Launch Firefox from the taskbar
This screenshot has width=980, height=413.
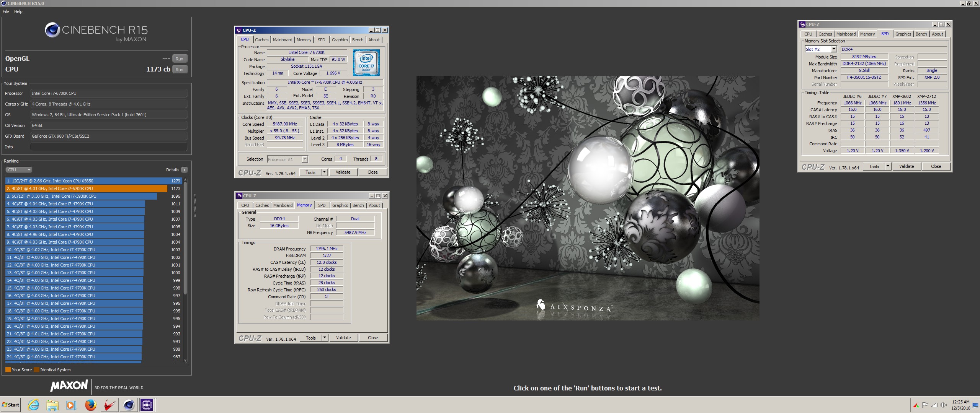click(91, 405)
